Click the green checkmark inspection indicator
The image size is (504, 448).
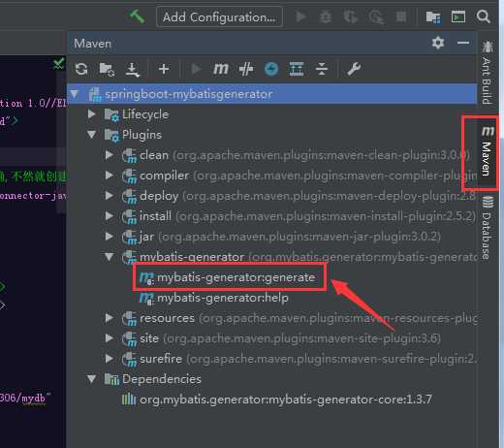tap(59, 63)
